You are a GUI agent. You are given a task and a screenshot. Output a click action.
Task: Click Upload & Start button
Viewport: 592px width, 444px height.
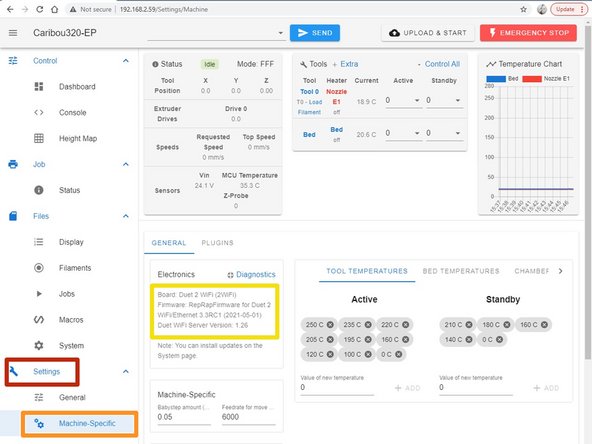click(428, 33)
